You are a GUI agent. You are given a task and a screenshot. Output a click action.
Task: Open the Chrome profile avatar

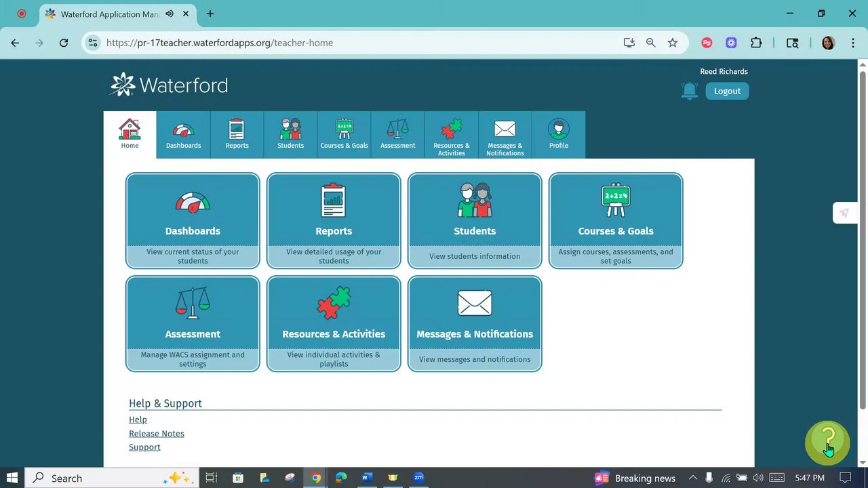pos(828,43)
